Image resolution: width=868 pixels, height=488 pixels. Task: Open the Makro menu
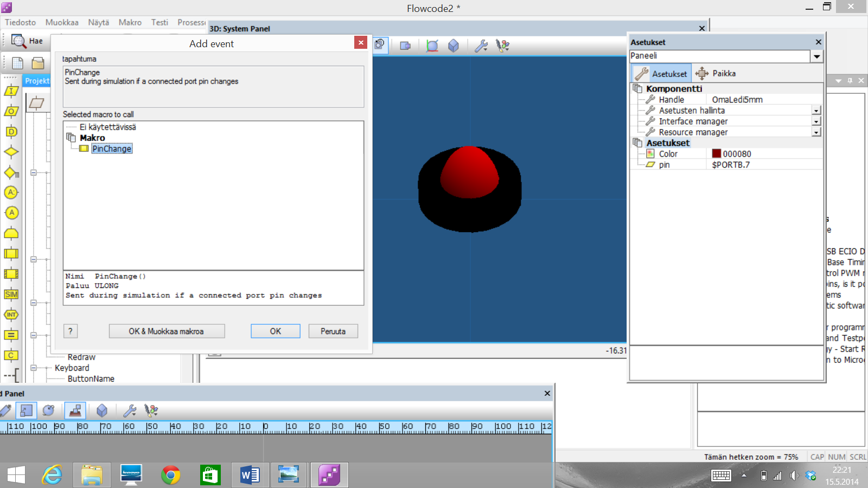click(130, 22)
